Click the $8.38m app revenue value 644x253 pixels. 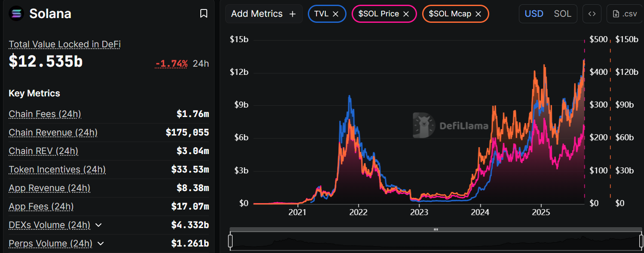(193, 188)
